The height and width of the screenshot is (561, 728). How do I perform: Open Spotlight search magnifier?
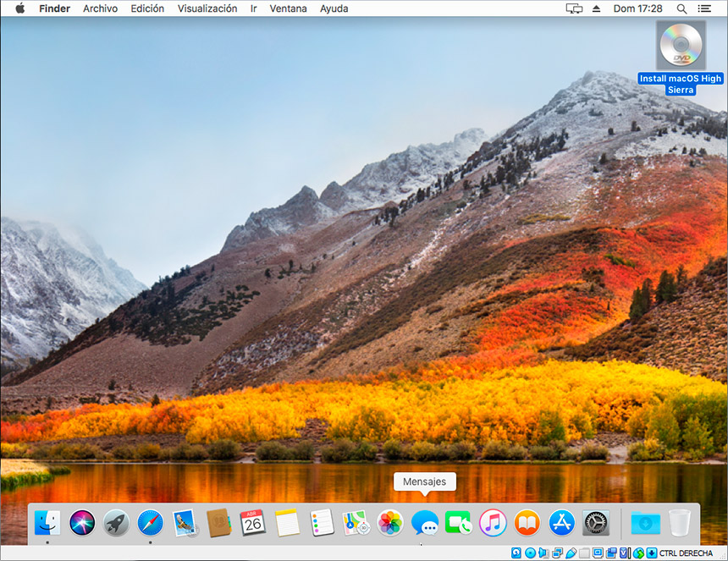coord(681,8)
